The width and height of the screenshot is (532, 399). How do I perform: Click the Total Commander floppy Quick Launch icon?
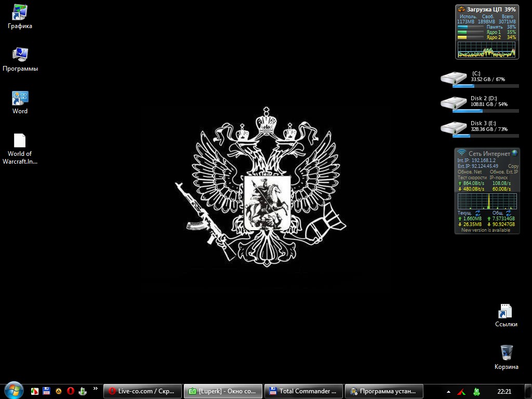tap(47, 391)
